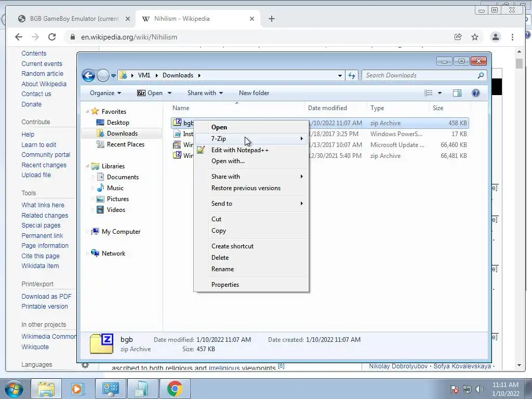Screen dimensions: 532x399
Task: Open the address bar history dropdown
Action: 340,75
